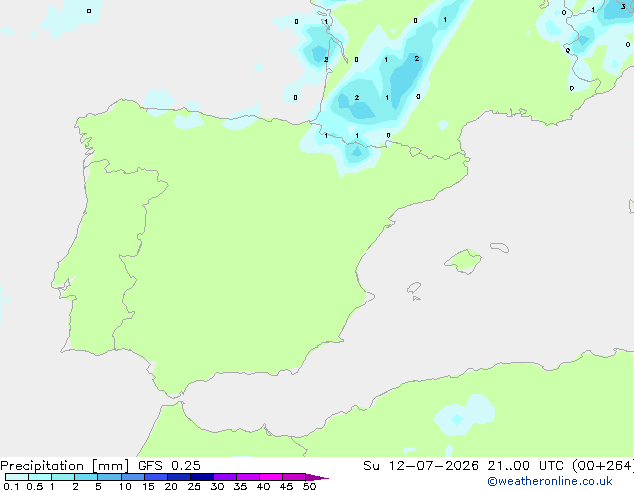Click Ibiza island on the map
The height and width of the screenshot is (490, 634).
point(414,288)
